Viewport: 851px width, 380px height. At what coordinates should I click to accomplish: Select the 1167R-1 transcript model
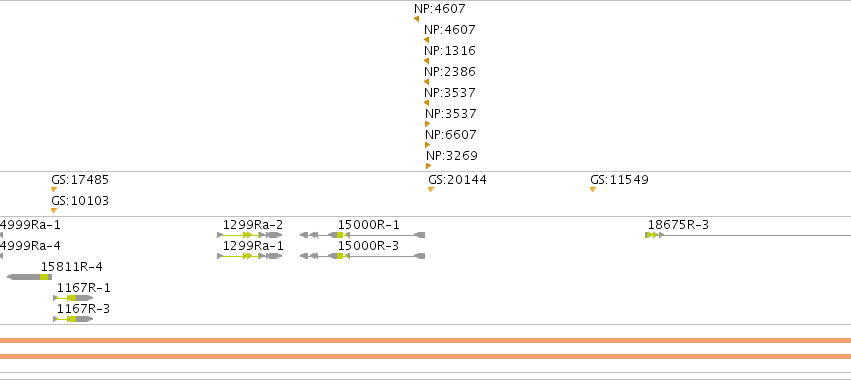point(73,298)
